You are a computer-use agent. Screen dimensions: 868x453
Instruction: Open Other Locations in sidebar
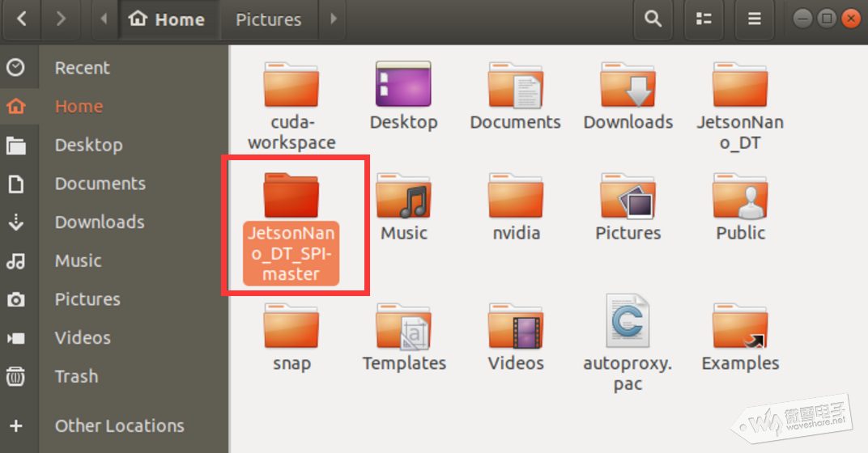tap(119, 425)
